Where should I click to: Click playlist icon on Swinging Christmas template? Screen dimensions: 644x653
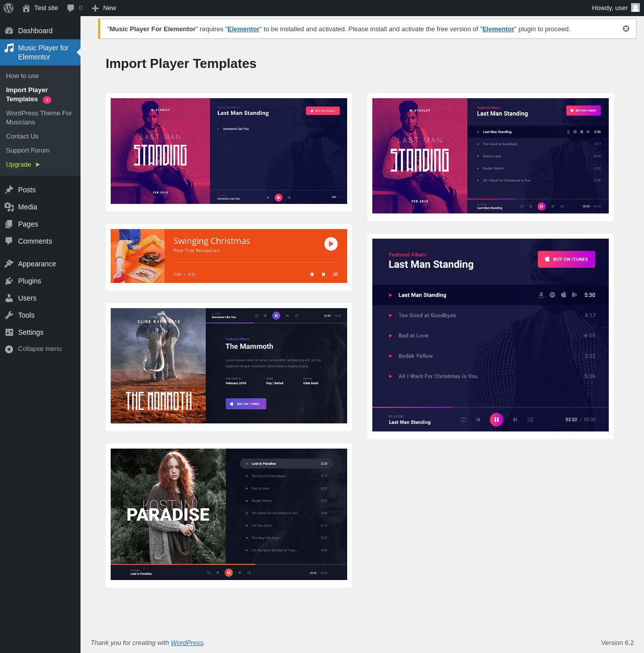tap(336, 274)
